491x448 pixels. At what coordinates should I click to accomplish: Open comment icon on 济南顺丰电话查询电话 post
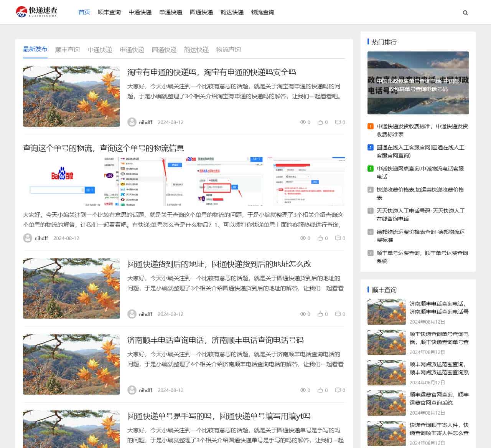point(338,390)
